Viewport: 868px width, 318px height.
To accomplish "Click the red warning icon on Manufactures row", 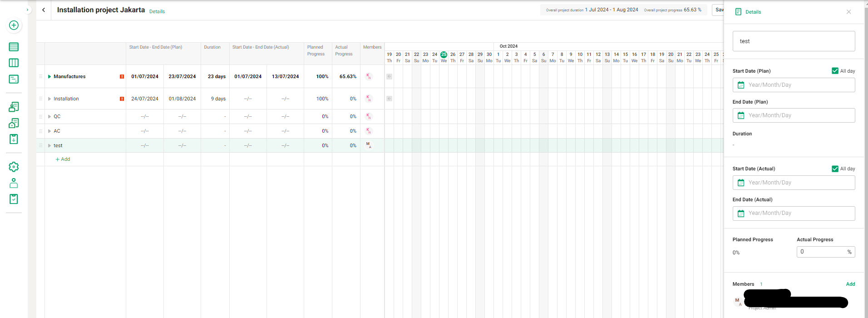I will click(x=122, y=77).
